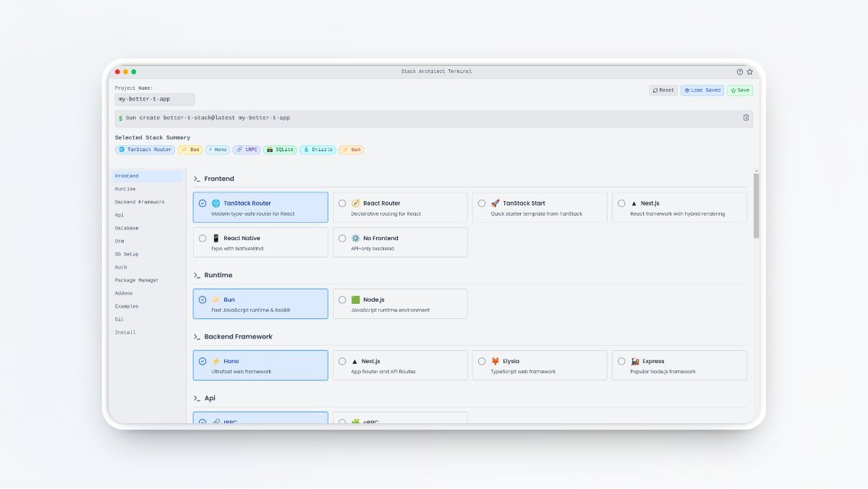The width and height of the screenshot is (868, 489).
Task: Click the Hono summary badge
Action: (218, 150)
